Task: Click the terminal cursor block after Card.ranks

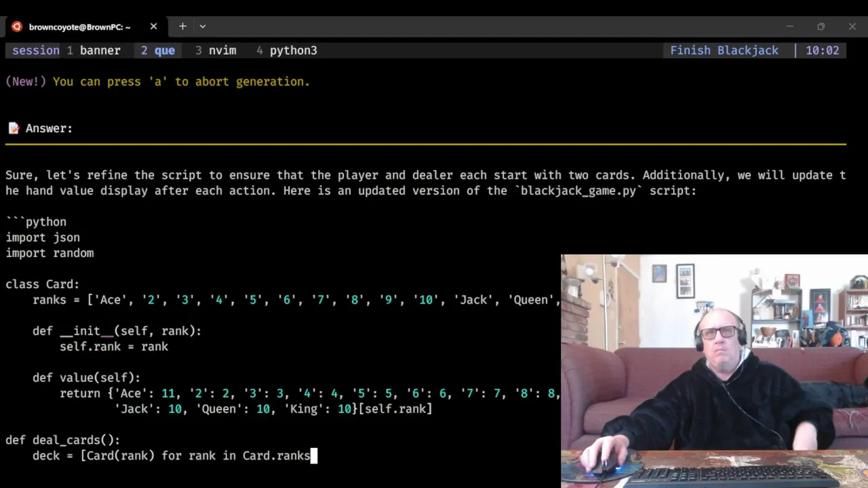Action: click(x=313, y=455)
